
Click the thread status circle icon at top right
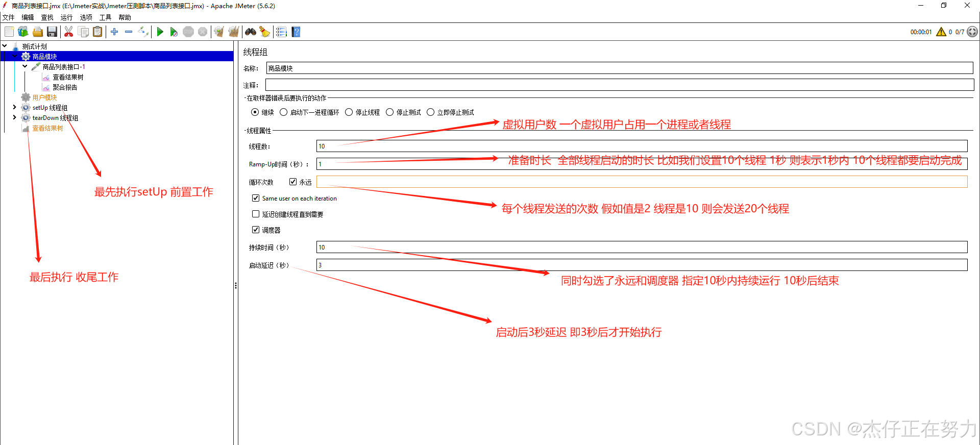(x=972, y=32)
